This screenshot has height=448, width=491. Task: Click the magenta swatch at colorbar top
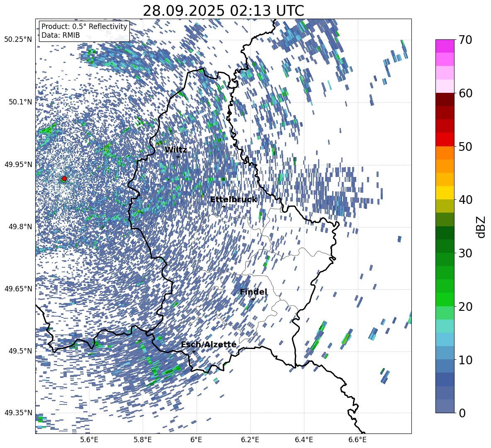pyautogui.click(x=445, y=46)
